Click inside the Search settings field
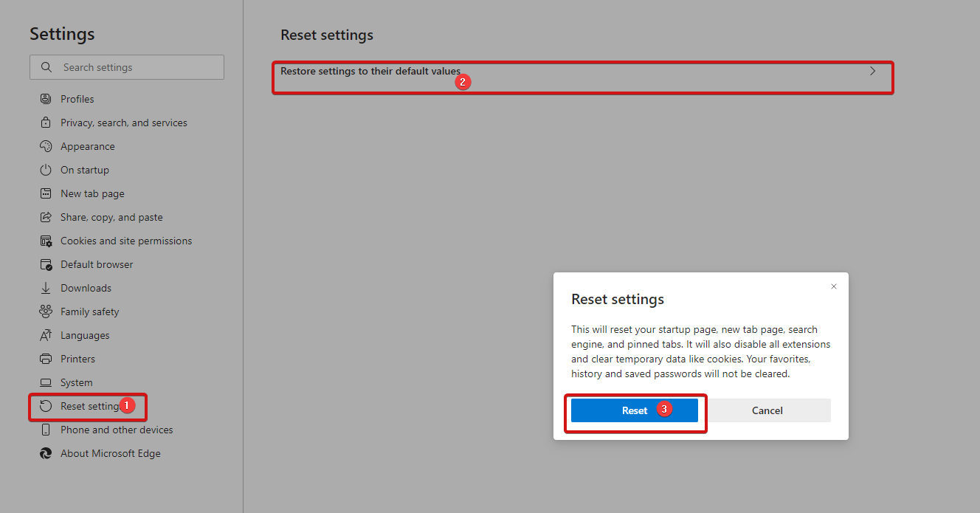The height and width of the screenshot is (513, 980). (126, 66)
